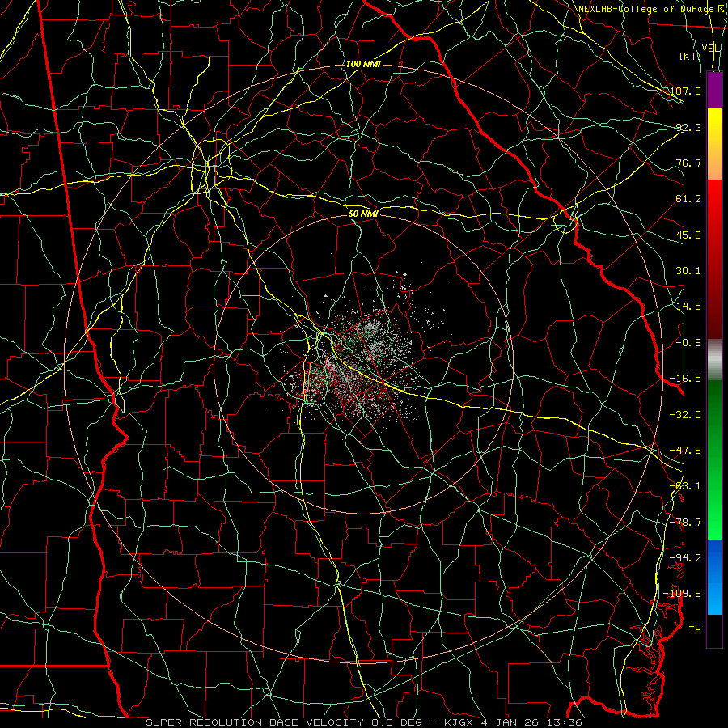The width and height of the screenshot is (728, 728).
Task: Click the VEL legend heading
Action: click(x=710, y=49)
